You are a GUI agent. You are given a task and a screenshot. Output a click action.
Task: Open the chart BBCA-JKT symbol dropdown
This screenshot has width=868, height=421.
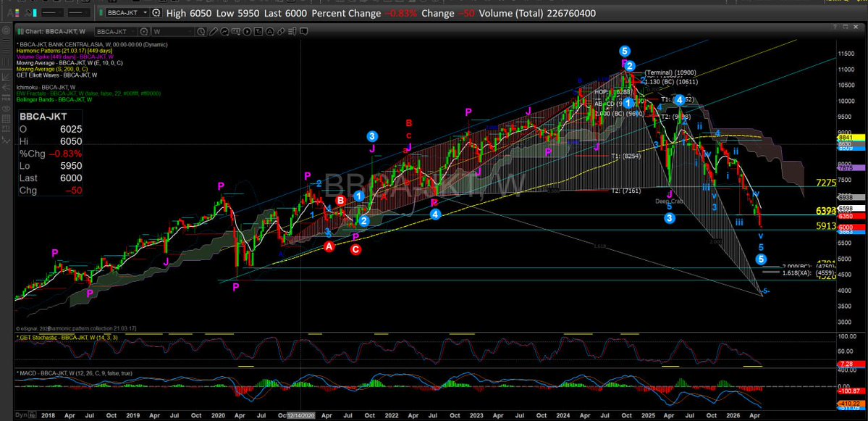(134, 32)
